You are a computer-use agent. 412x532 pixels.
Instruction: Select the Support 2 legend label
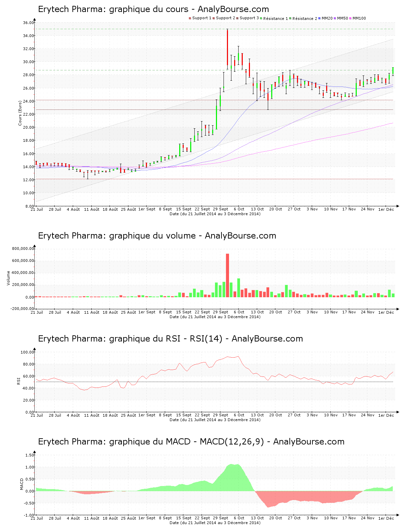click(226, 18)
